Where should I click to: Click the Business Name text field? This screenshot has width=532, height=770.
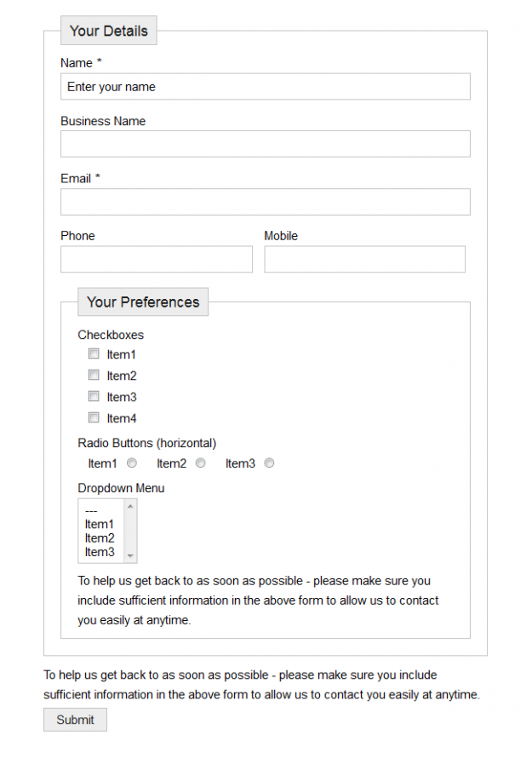point(265,144)
